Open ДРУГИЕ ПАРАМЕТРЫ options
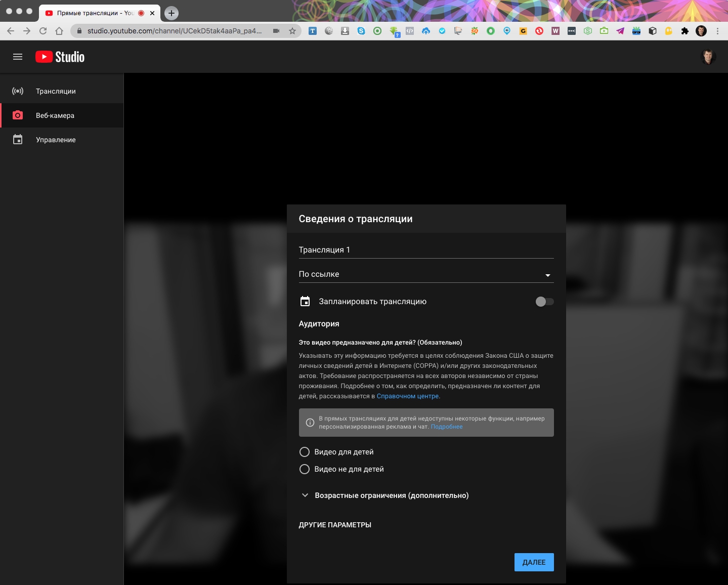Viewport: 728px width, 585px height. point(335,525)
